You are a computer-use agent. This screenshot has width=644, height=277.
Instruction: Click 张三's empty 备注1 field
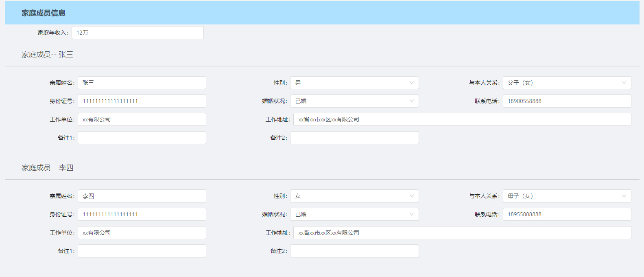(142, 138)
